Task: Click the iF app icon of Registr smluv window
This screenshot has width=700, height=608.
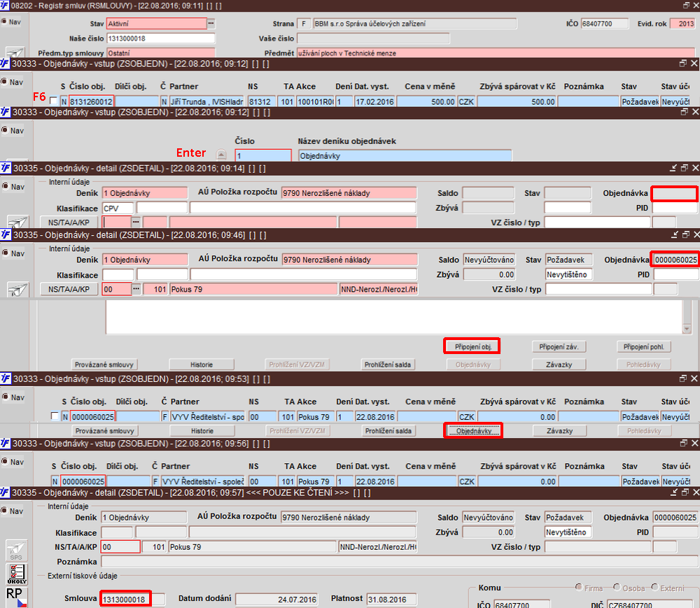Action: tap(4, 6)
